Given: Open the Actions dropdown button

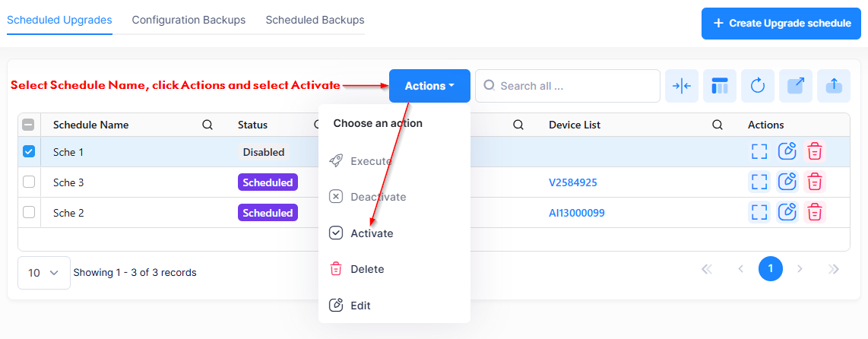Looking at the screenshot, I should tap(429, 86).
